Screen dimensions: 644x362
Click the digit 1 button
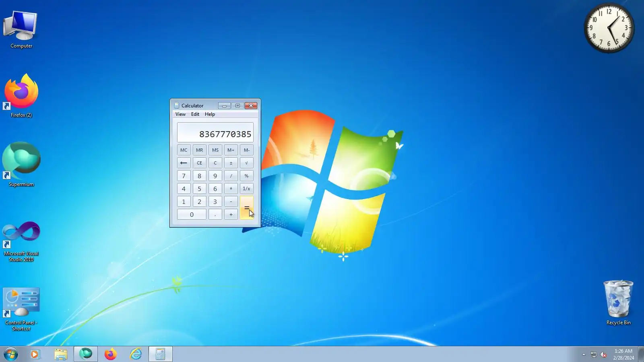pos(184,202)
